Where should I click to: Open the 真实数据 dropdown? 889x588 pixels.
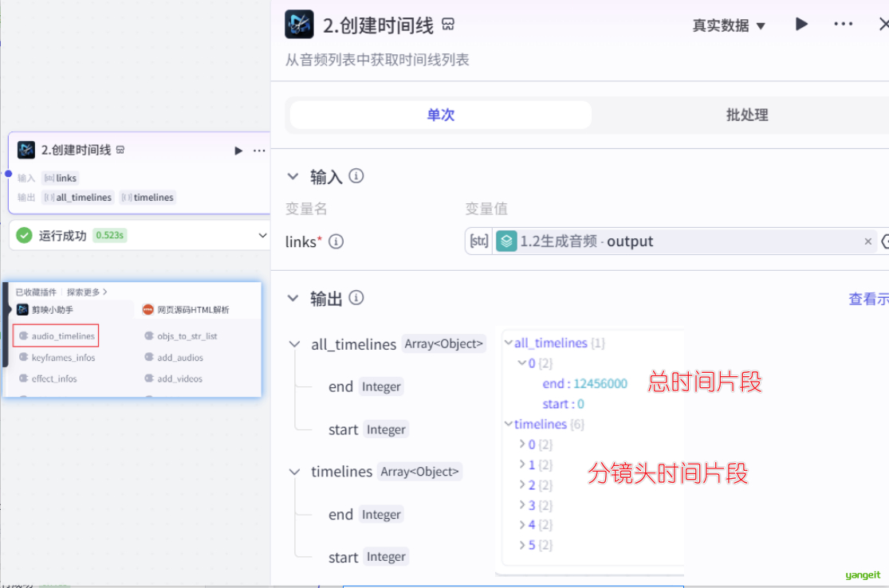pyautogui.click(x=729, y=25)
